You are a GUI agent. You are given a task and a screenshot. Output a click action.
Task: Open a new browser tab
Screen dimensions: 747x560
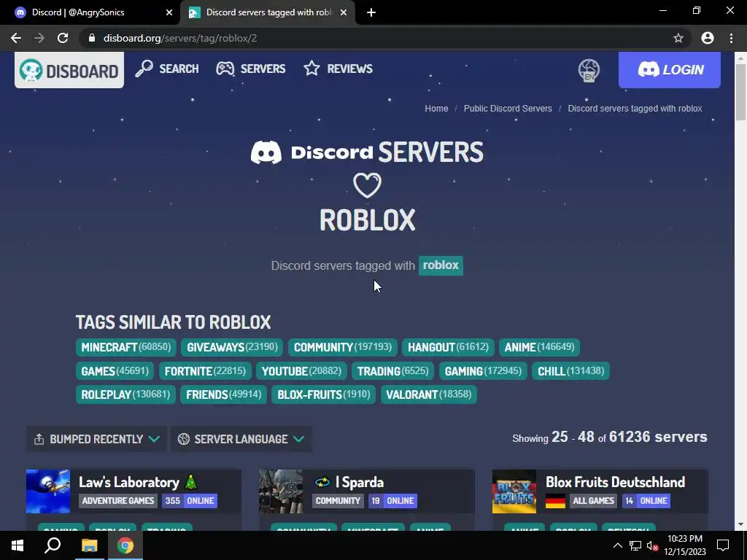click(371, 12)
